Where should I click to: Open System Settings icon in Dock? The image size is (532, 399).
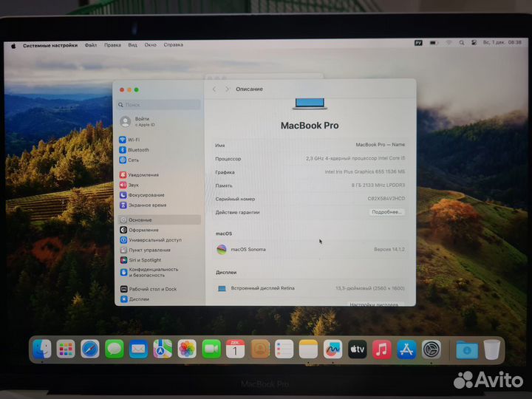tap(432, 349)
